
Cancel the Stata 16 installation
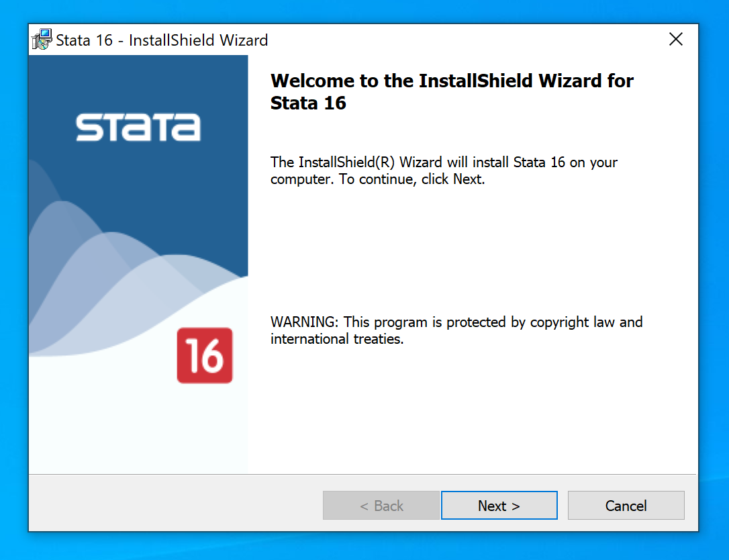click(x=626, y=506)
